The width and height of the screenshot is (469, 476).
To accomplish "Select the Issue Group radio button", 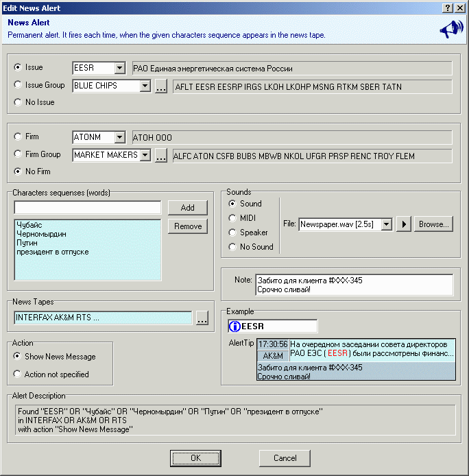I will [18, 84].
